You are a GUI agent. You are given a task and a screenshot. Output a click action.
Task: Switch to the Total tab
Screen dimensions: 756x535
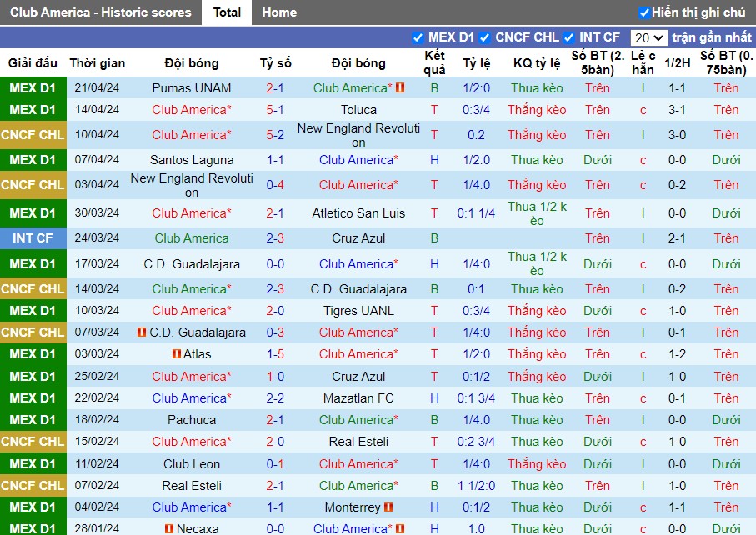227,12
